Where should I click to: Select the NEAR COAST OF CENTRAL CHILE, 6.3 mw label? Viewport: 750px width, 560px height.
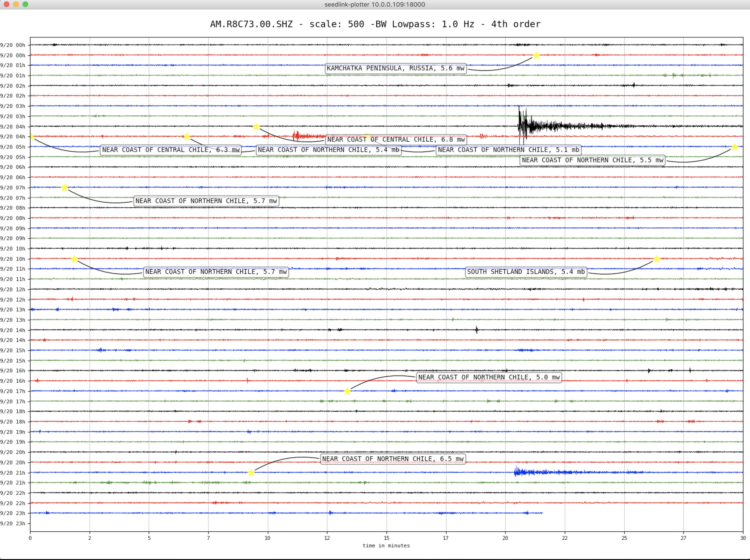pos(171,150)
